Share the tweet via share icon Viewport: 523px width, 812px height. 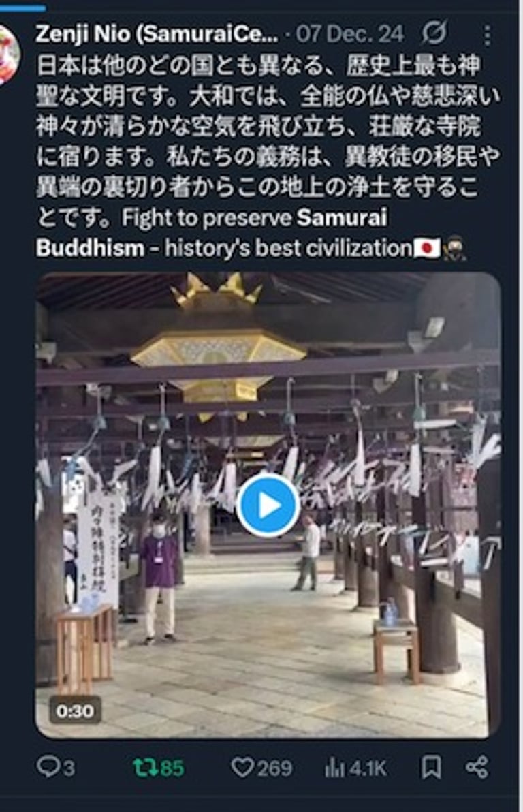point(477,767)
